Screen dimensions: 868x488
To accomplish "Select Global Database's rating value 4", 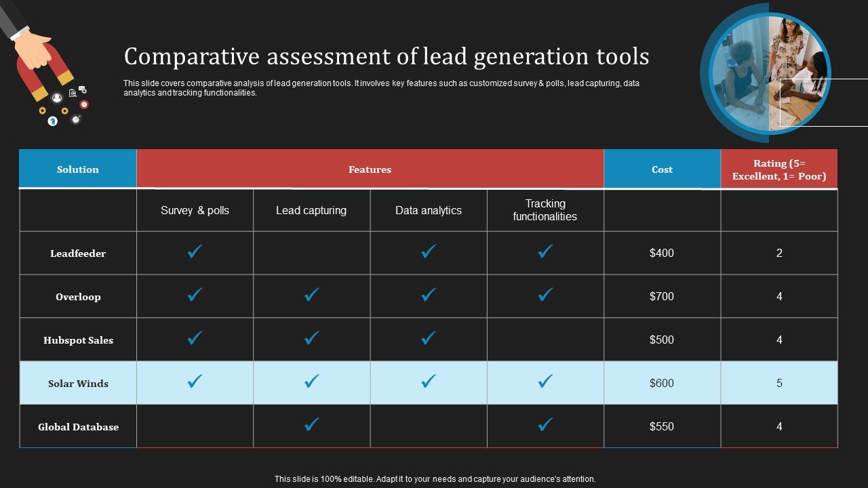I will click(779, 426).
